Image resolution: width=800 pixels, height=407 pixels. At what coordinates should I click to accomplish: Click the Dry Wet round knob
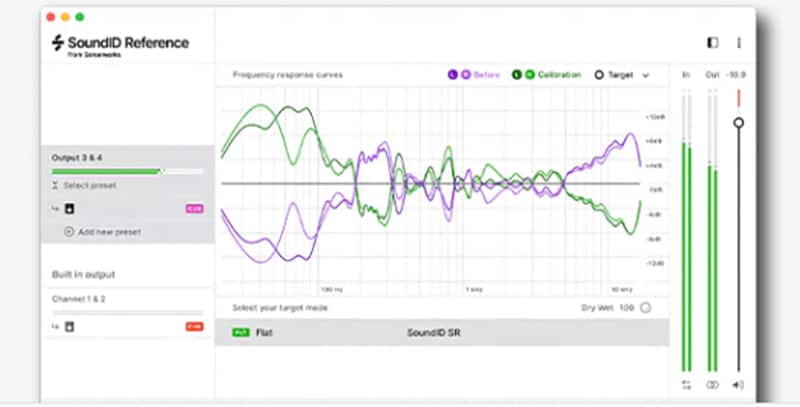[645, 308]
